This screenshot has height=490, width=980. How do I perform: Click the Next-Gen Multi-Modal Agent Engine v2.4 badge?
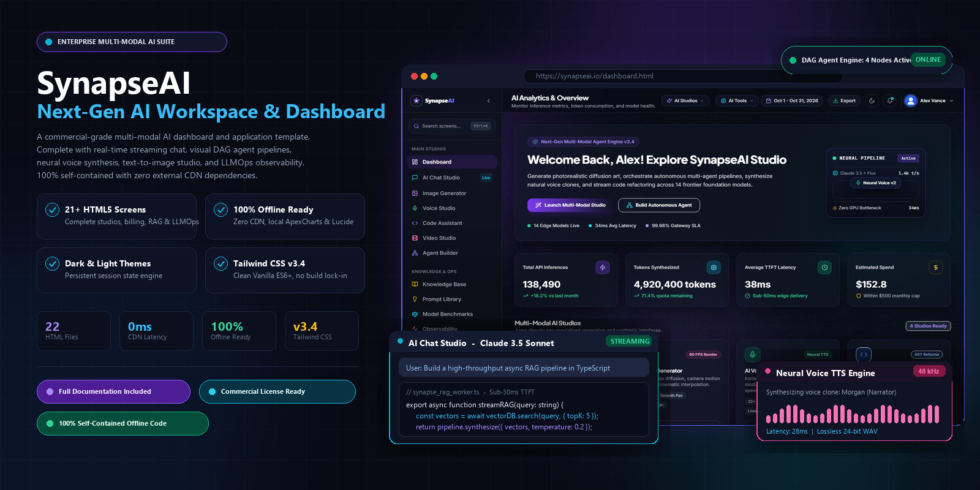point(583,141)
